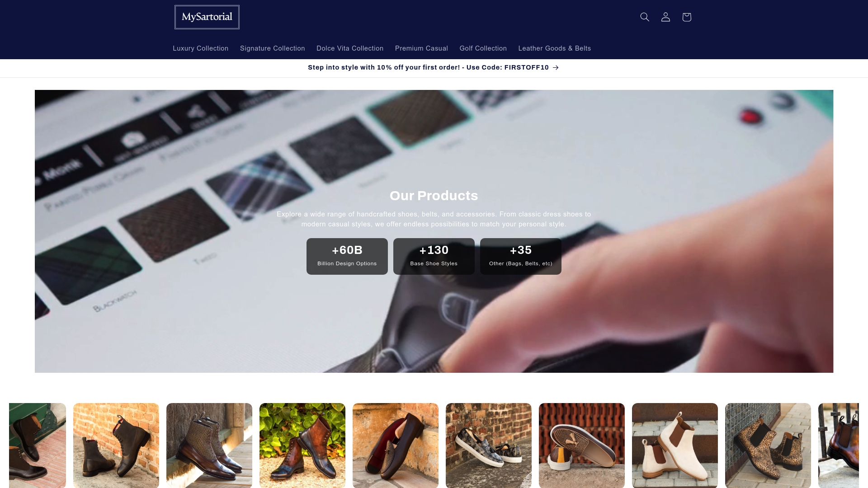Open the Leather Goods & Belts menu
Screen dimensions: 868x488
click(x=554, y=48)
